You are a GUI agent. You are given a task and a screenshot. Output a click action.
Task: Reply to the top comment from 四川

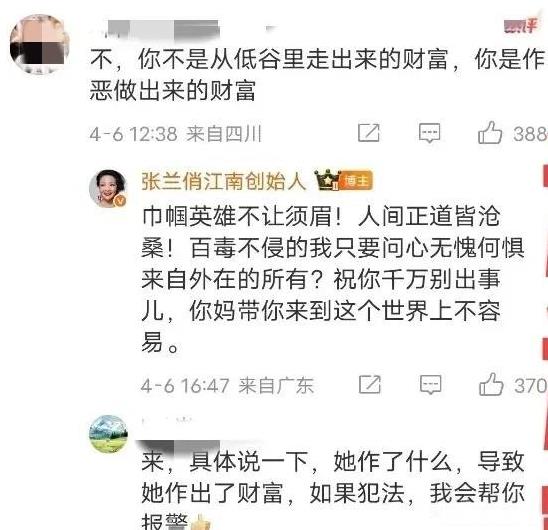tap(429, 133)
